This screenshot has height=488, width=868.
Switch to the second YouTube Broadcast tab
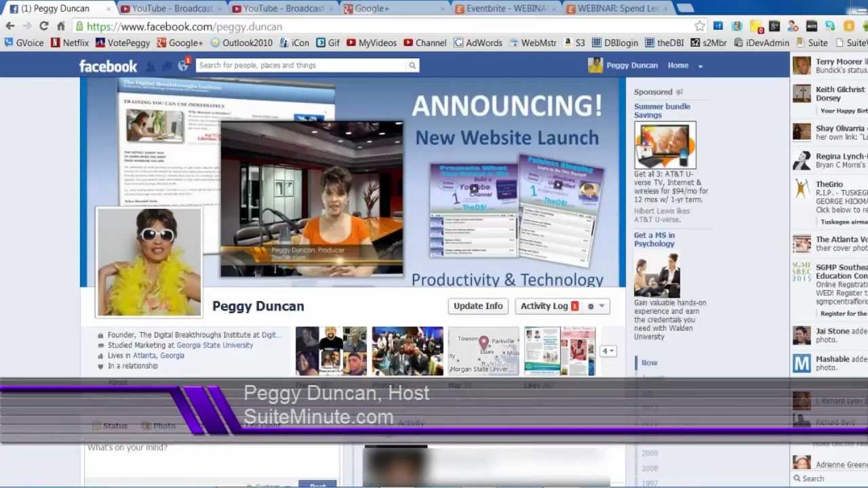[283, 8]
